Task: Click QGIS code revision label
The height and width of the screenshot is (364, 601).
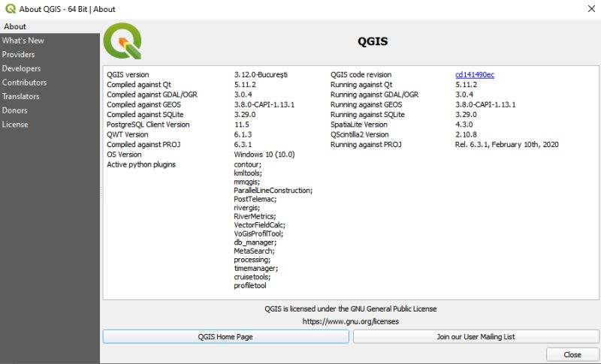Action: [x=361, y=74]
